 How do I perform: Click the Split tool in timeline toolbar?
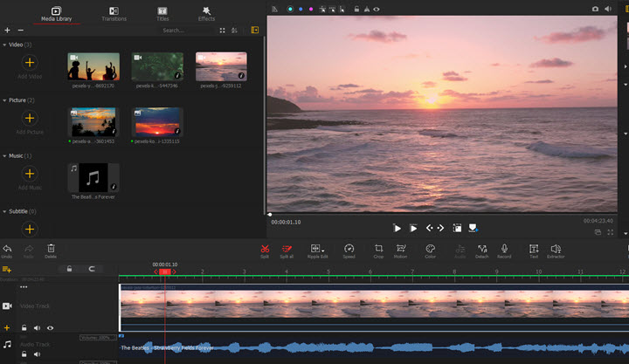click(265, 250)
